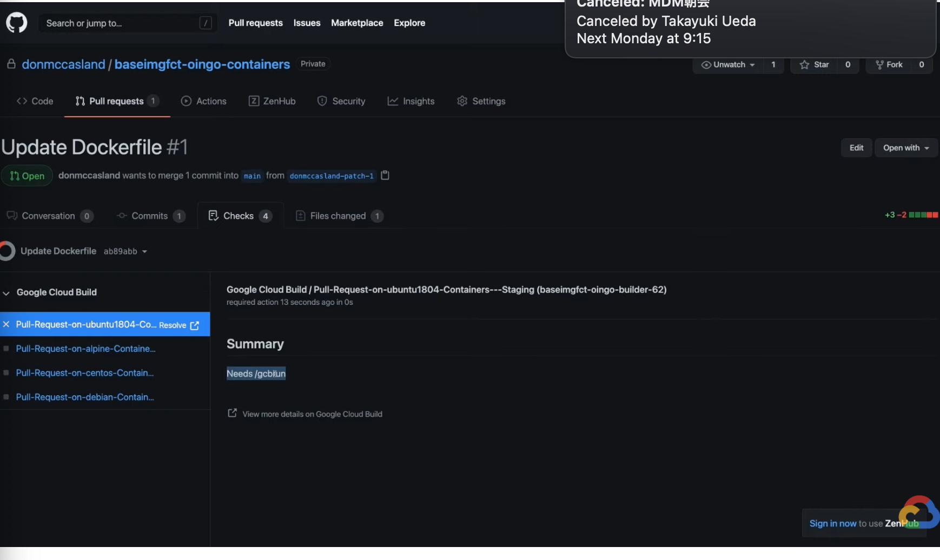
Task: Switch to the Code tab
Action: (x=35, y=101)
